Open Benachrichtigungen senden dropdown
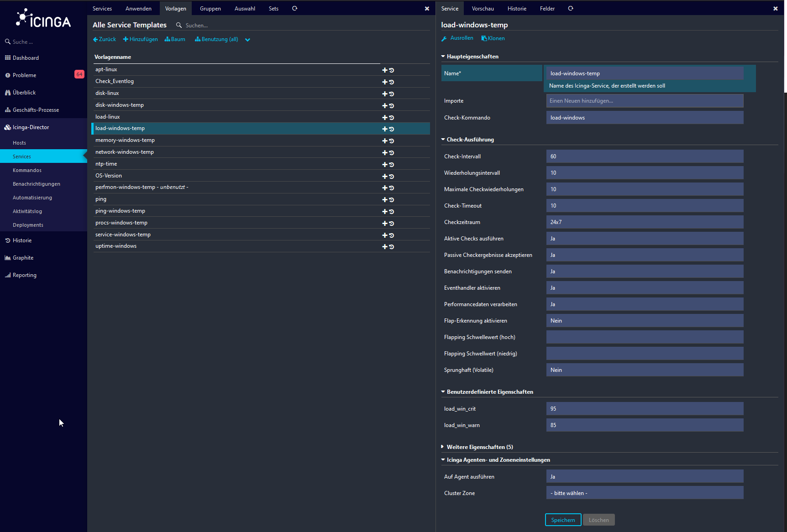The width and height of the screenshot is (787, 532). [x=645, y=271]
